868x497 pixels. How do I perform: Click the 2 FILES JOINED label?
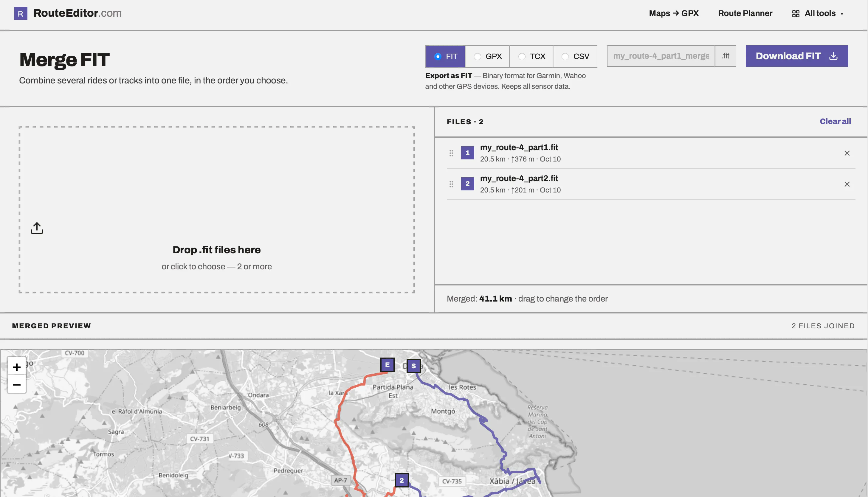pyautogui.click(x=823, y=326)
